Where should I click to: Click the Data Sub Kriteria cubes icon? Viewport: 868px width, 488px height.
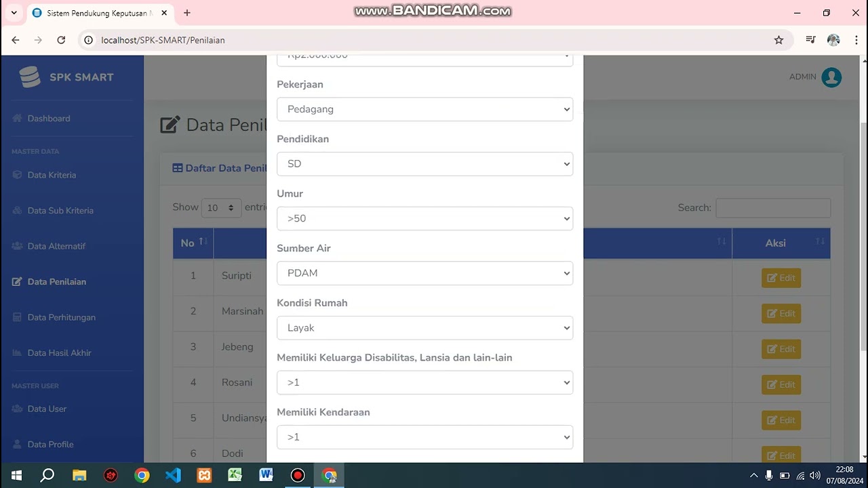18,211
